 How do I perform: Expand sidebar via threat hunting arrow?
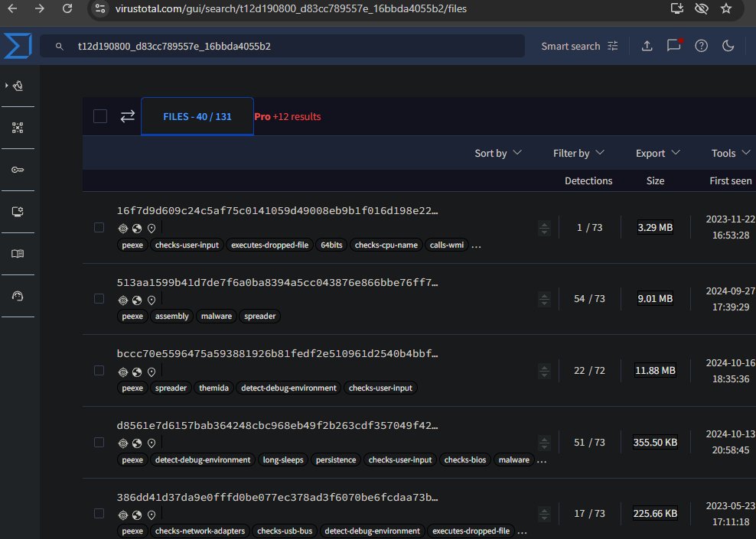click(x=6, y=86)
